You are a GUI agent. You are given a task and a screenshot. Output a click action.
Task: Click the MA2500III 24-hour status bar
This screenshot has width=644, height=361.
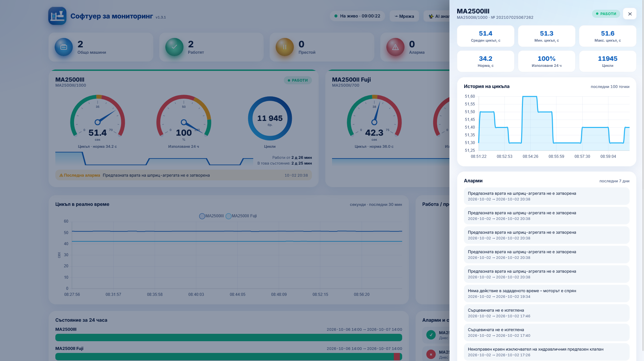pyautogui.click(x=229, y=337)
